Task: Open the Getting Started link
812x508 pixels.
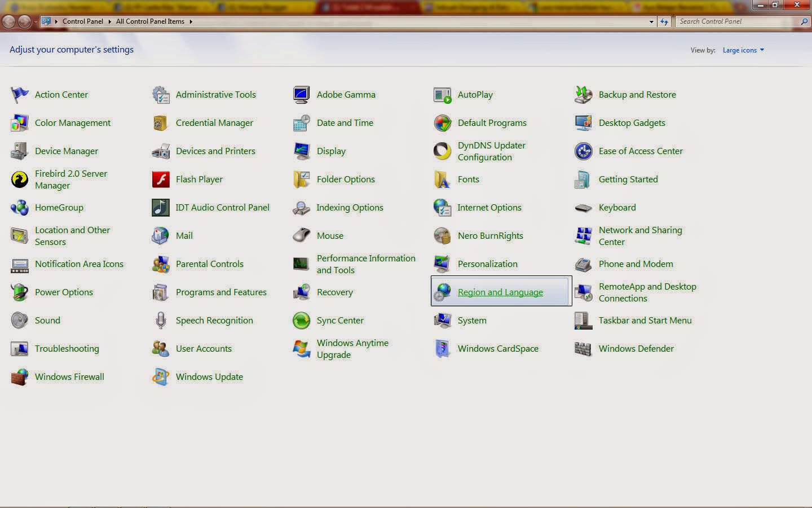Action: [628, 179]
